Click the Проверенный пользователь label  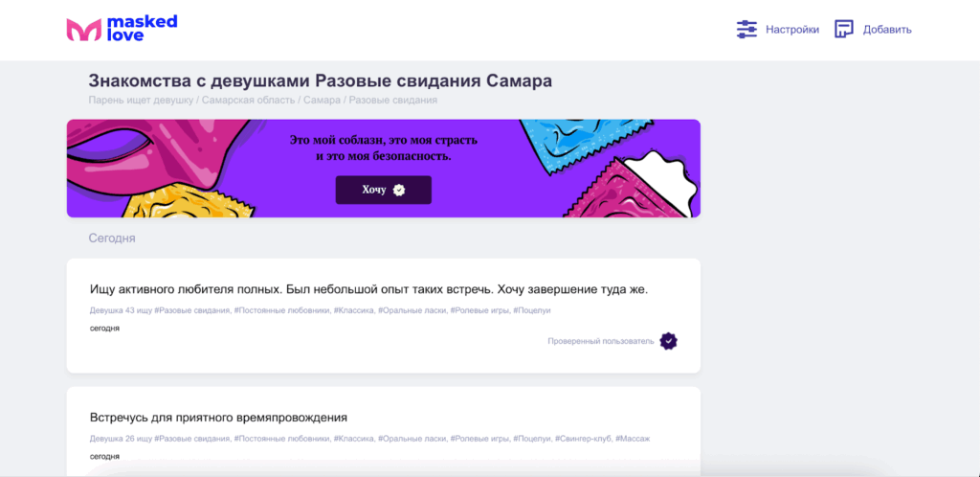tap(601, 341)
